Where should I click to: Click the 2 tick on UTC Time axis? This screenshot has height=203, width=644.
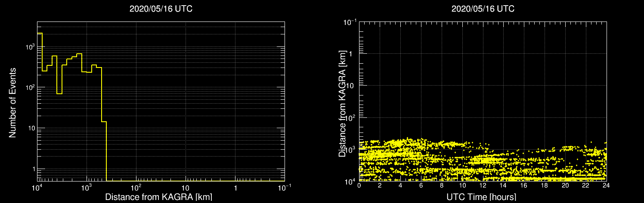coord(380,185)
